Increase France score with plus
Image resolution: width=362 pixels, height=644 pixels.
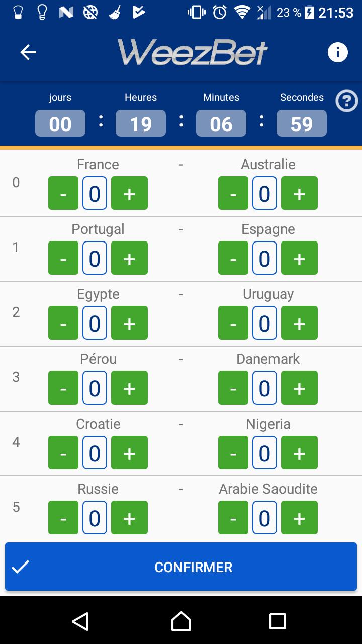129,193
